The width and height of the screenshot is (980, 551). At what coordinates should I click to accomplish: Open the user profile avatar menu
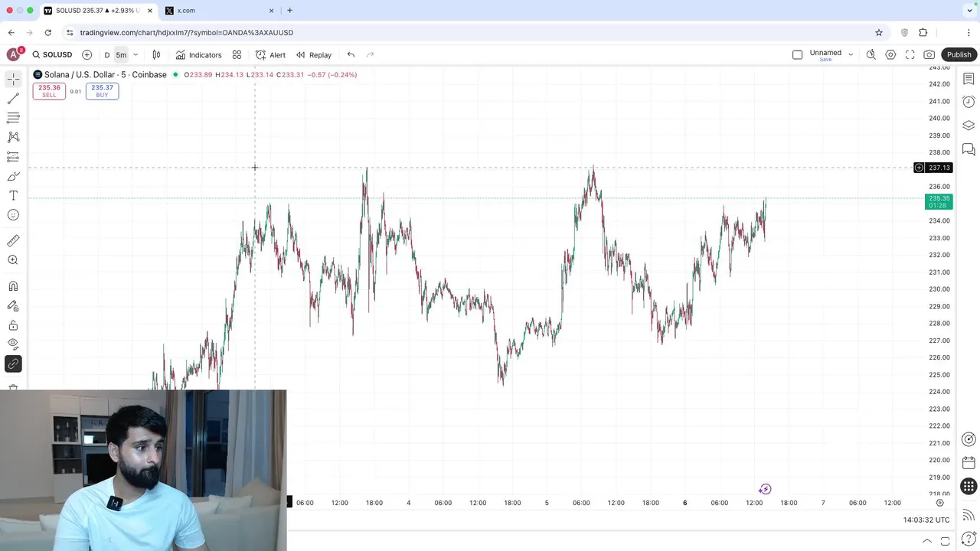13,55
